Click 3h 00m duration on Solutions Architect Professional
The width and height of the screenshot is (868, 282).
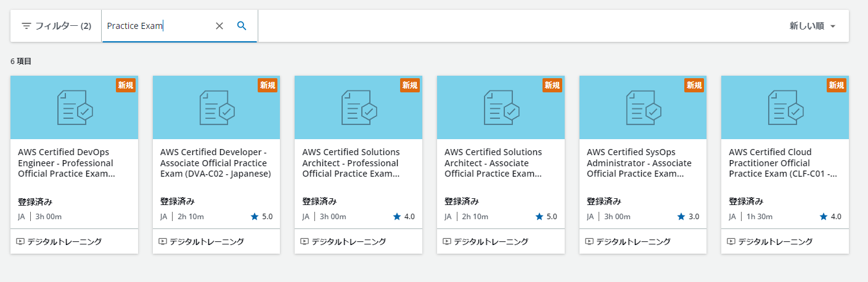click(x=333, y=217)
